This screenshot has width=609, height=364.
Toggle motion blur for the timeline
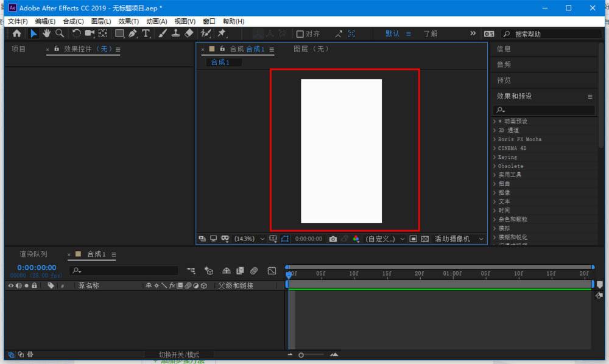[x=254, y=270]
